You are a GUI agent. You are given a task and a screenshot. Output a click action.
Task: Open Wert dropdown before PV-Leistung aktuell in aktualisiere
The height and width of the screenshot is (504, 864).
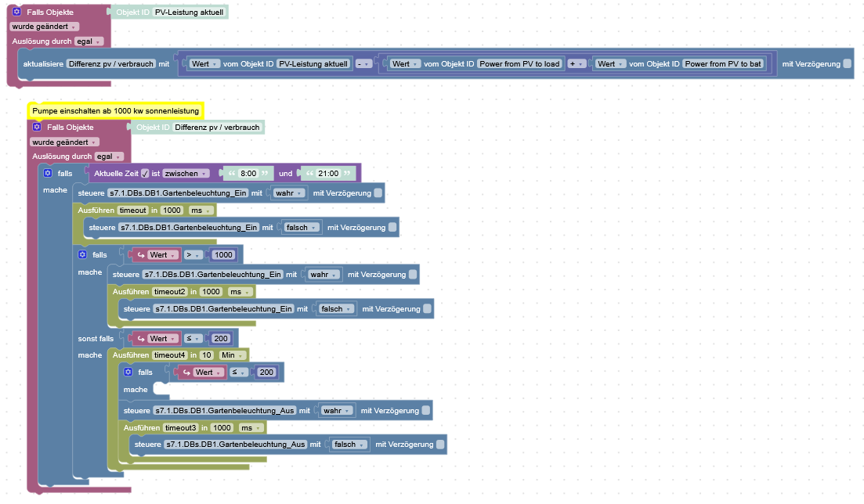pos(204,64)
